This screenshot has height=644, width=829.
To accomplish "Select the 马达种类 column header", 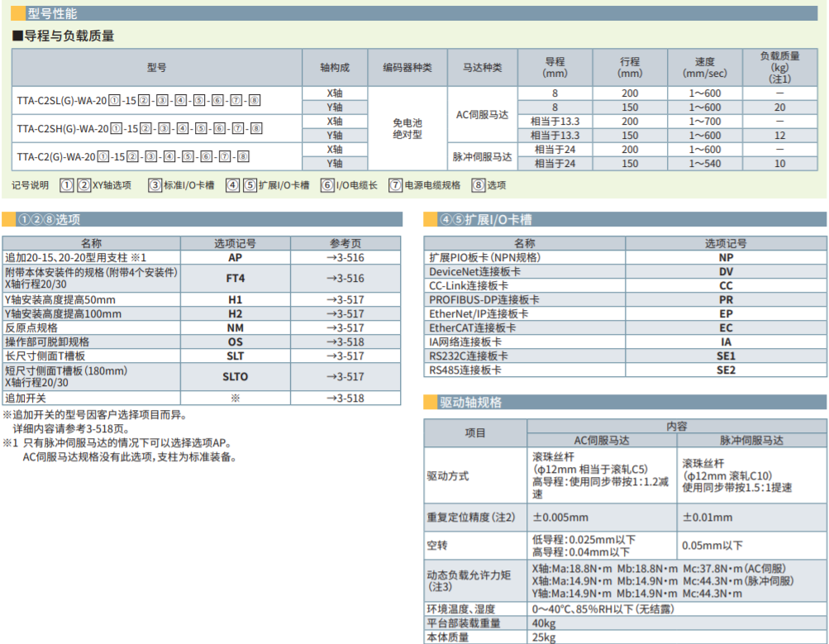I will click(483, 68).
